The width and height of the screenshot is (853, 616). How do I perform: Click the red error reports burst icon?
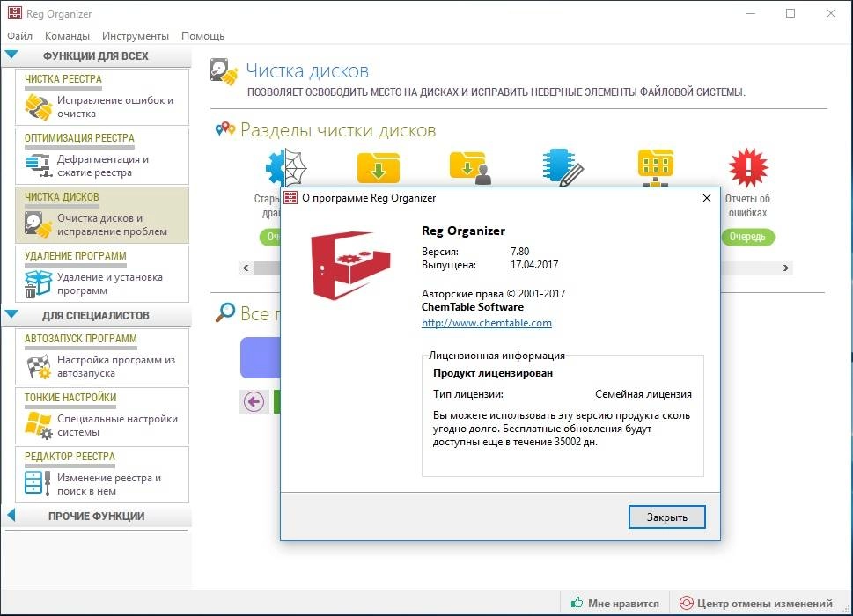tap(748, 167)
